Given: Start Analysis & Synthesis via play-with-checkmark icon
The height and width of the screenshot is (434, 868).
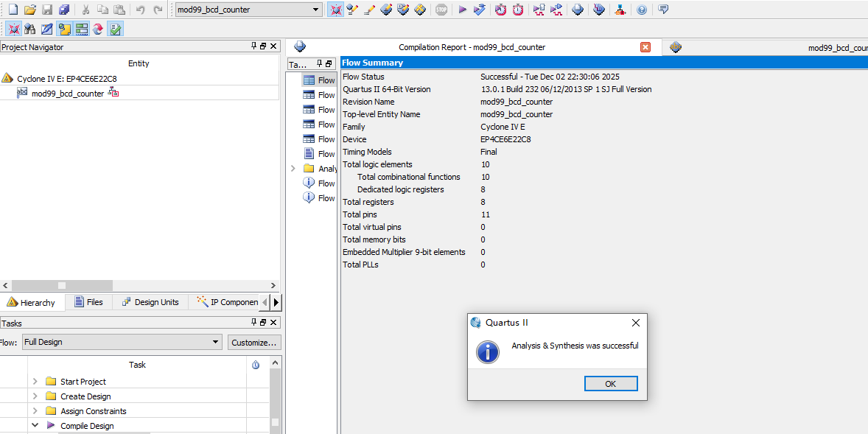Looking at the screenshot, I should click(480, 10).
